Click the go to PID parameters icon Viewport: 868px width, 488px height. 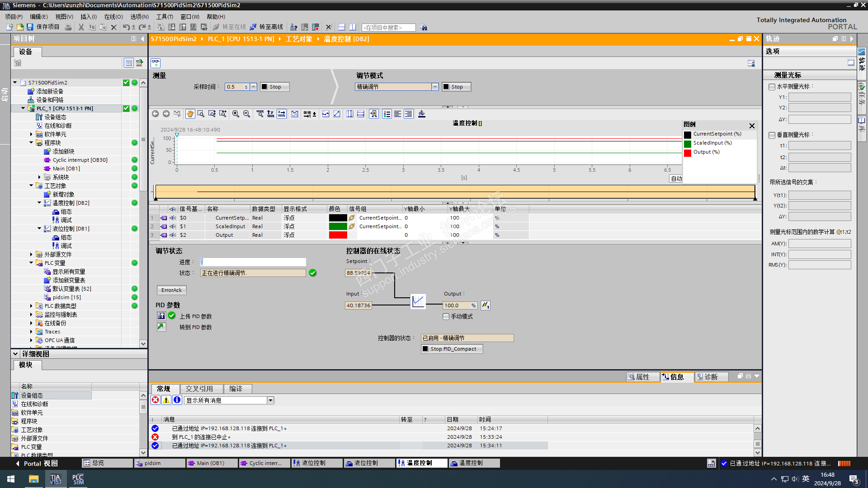click(161, 327)
